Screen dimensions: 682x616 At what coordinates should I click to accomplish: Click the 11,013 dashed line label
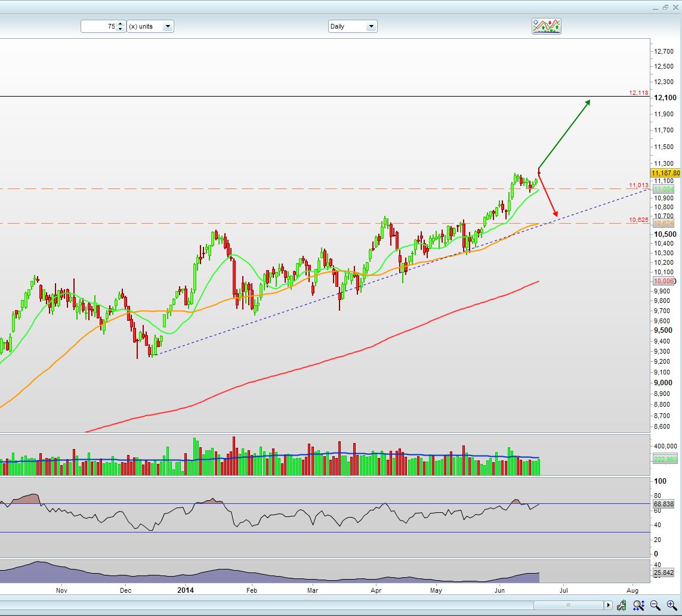(638, 185)
